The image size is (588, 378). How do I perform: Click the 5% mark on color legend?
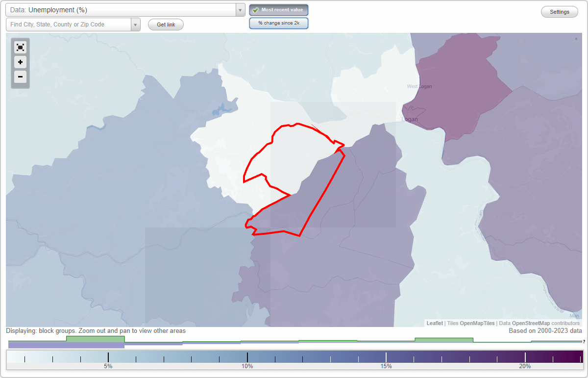(x=108, y=366)
